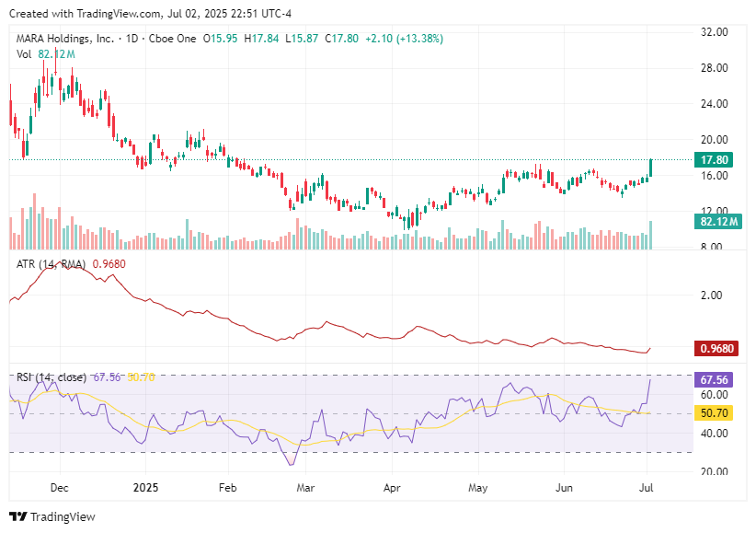Click the 82.12M volume axis label
The height and width of the screenshot is (533, 756).
click(x=718, y=222)
